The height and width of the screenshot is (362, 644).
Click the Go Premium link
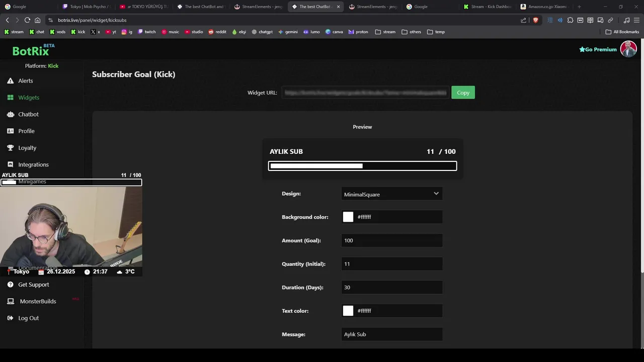[598, 49]
